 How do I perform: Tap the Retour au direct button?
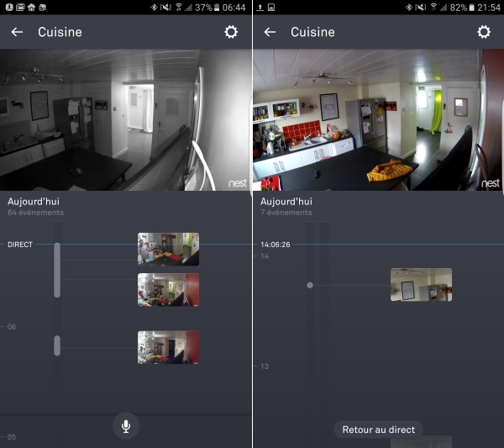[378, 430]
